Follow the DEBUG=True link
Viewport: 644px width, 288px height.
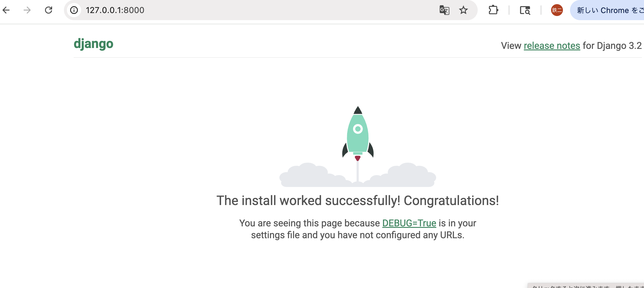[x=409, y=223]
